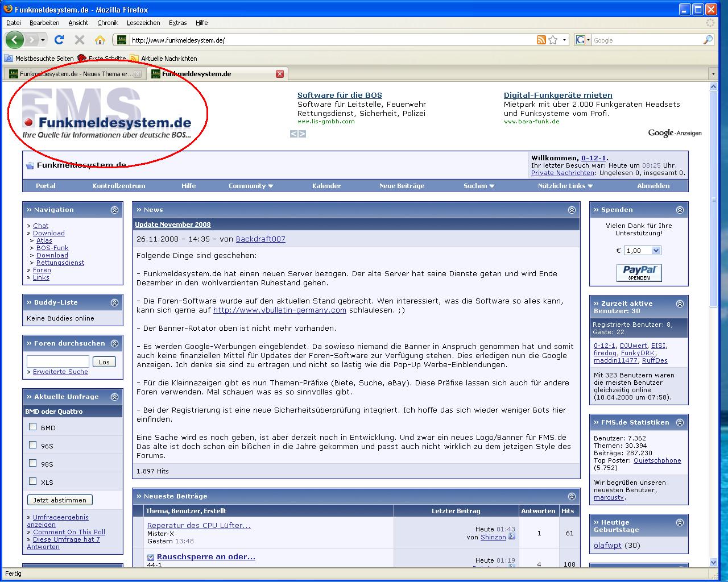Open the Nützliche Links dropdown menu
This screenshot has width=728, height=582.
[x=565, y=186]
